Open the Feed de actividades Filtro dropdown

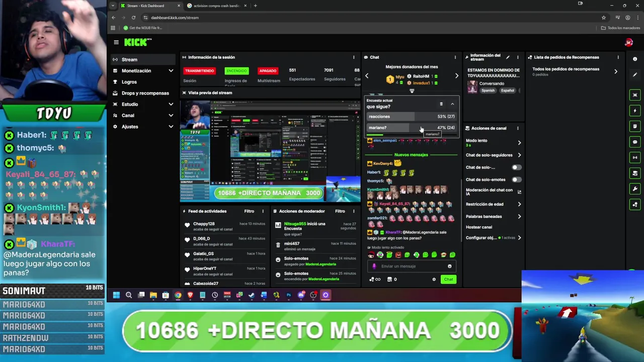point(249,211)
